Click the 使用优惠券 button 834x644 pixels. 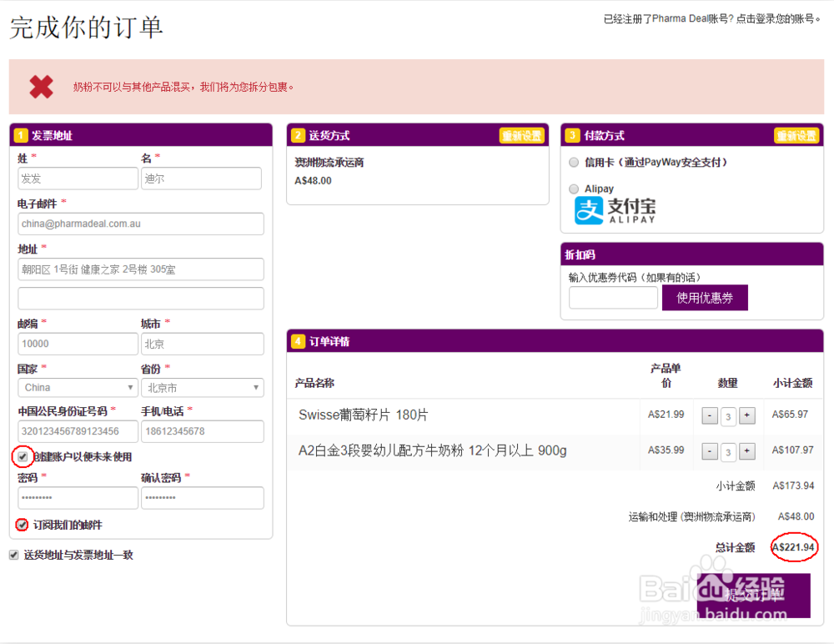pyautogui.click(x=705, y=298)
